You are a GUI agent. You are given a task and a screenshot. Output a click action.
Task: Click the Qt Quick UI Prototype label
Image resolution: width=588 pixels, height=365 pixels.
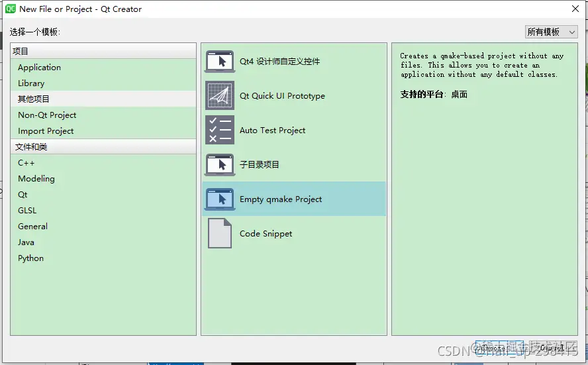(282, 96)
